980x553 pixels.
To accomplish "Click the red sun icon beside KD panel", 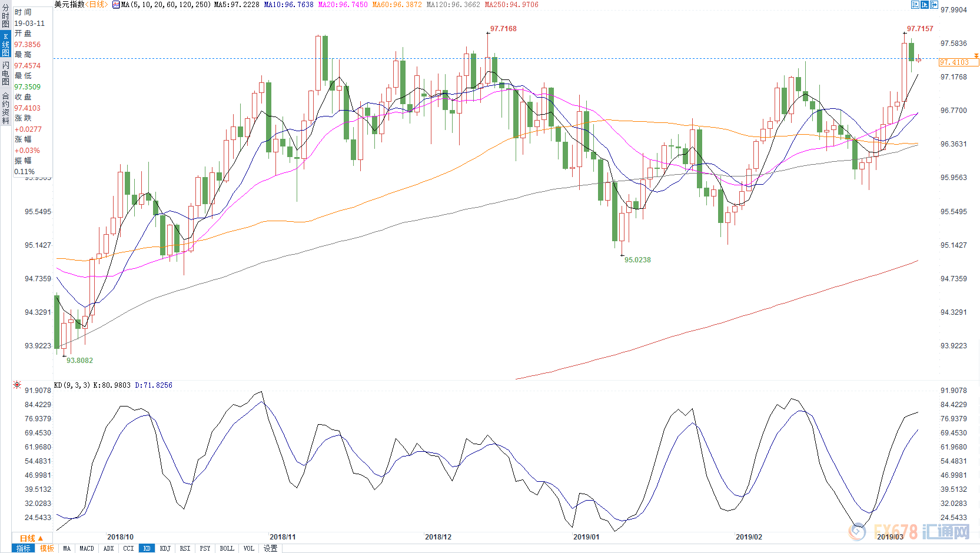I will [17, 385].
